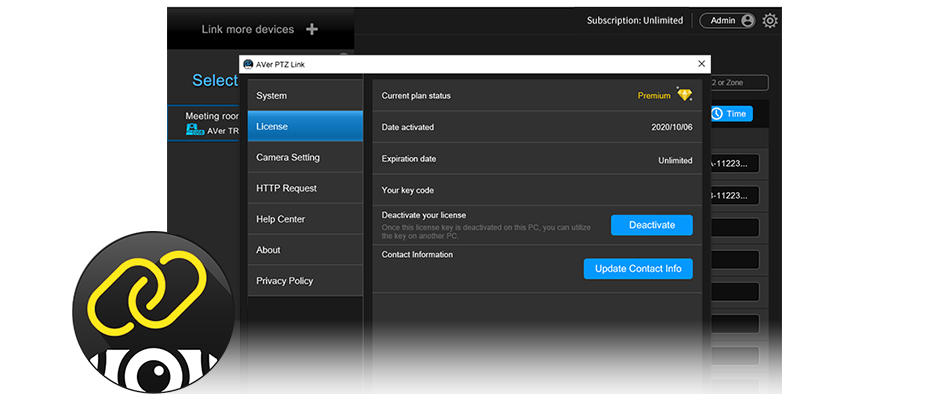Click the plus icon for Link more devices
The width and height of the screenshot is (950, 400).
[x=311, y=29]
